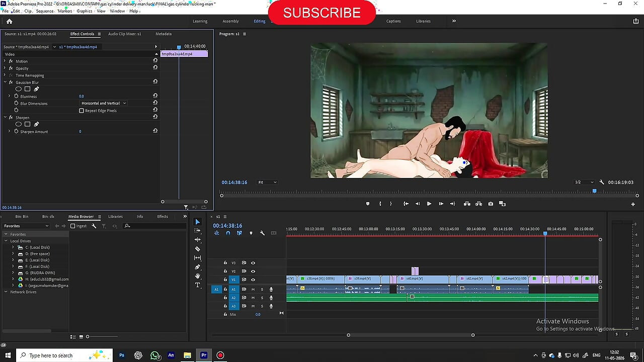Open the Graphics menu

tap(85, 11)
